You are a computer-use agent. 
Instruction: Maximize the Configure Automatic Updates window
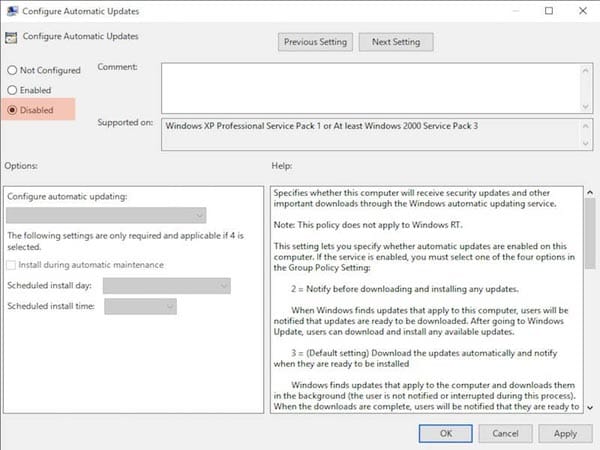tap(549, 11)
